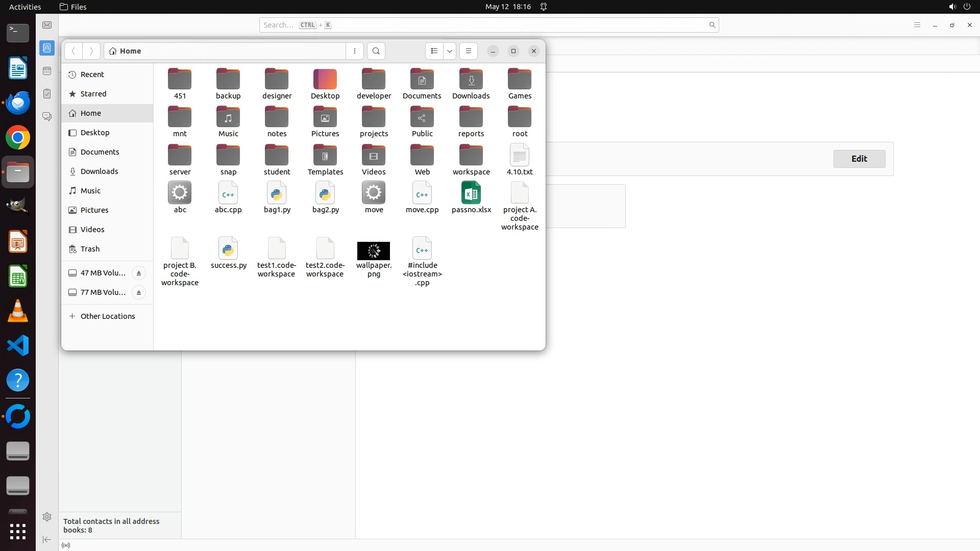The width and height of the screenshot is (980, 551).
Task: Select the bag1.py Python file
Action: 277,194
